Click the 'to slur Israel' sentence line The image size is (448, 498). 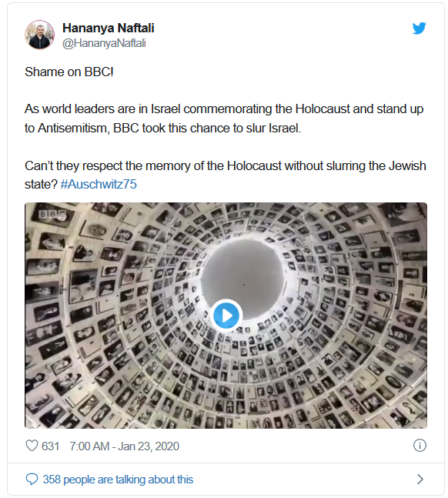162,128
